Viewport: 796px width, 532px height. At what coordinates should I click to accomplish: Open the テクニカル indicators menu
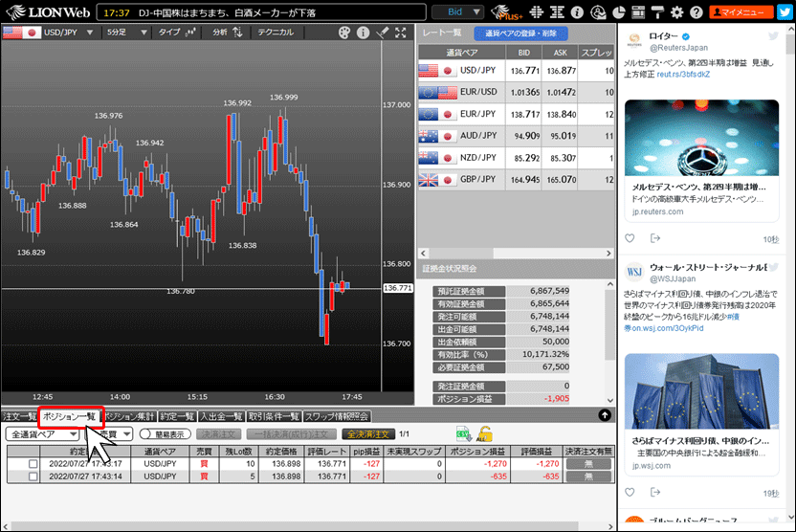pyautogui.click(x=276, y=32)
